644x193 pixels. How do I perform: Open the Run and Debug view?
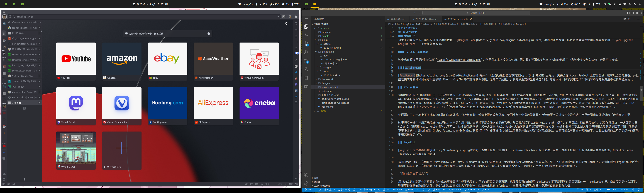click(x=306, y=52)
